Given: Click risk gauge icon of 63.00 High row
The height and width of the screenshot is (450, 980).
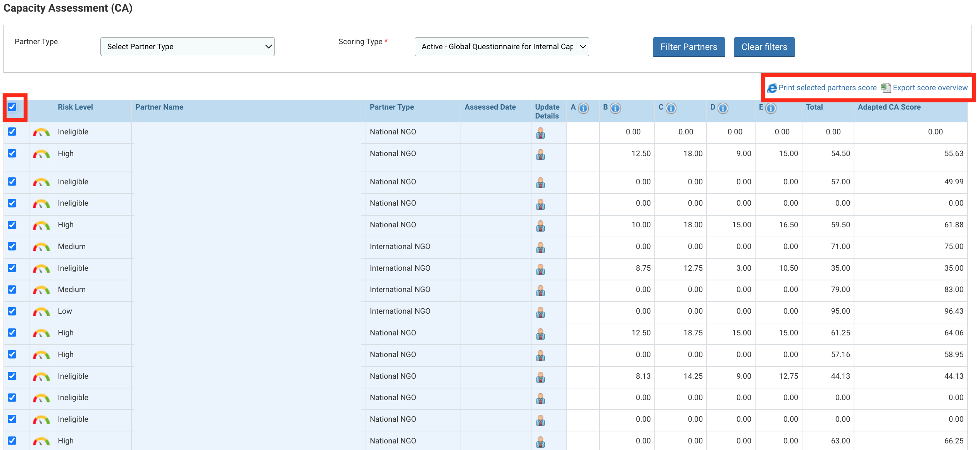Looking at the screenshot, I should (41, 441).
